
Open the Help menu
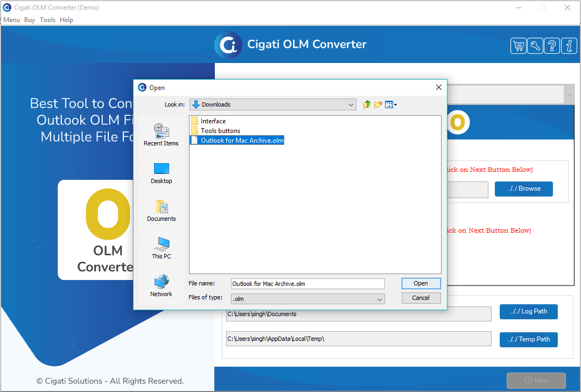(66, 20)
